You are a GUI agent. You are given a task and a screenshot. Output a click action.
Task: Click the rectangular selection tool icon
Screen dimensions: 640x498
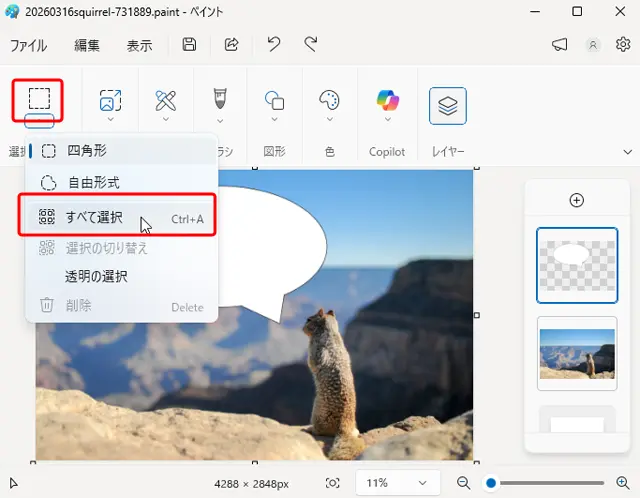click(x=39, y=99)
